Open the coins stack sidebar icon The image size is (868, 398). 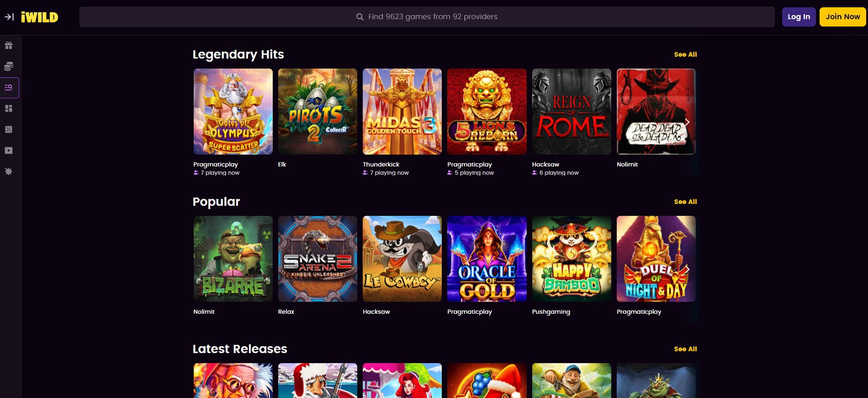point(9,67)
